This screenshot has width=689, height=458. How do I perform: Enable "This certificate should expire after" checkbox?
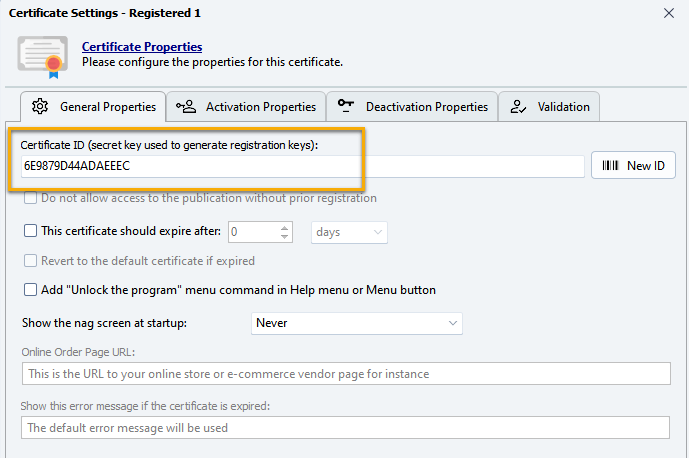pos(30,231)
